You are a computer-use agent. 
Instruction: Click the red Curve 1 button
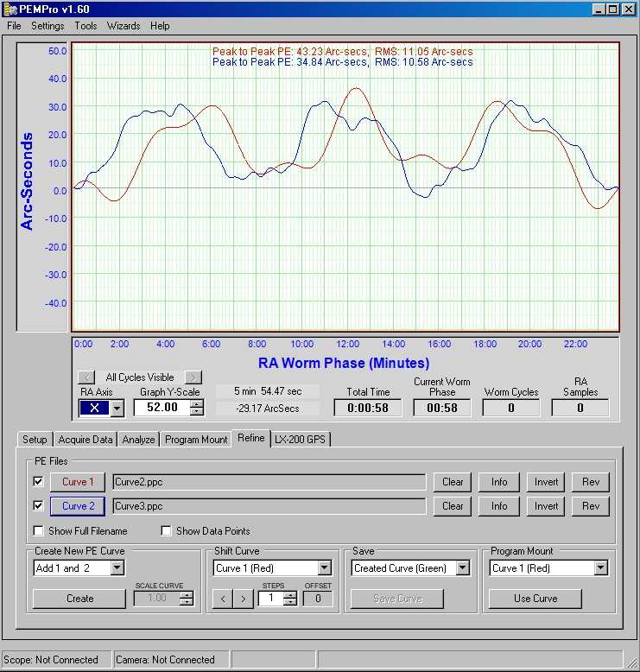78,482
